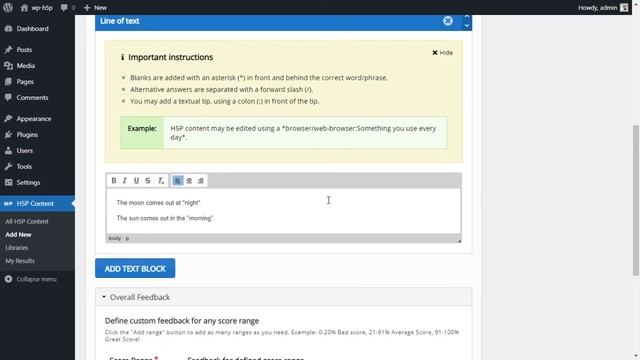The image size is (640, 360).
Task: Click the page vertical scrollbar
Action: [636, 200]
